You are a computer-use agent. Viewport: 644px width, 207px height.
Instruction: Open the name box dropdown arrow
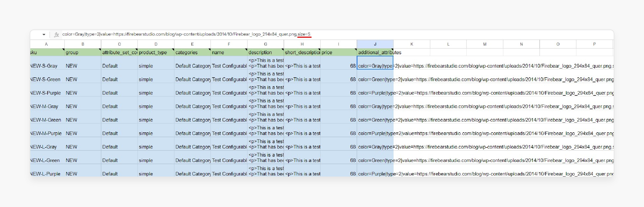(44, 34)
